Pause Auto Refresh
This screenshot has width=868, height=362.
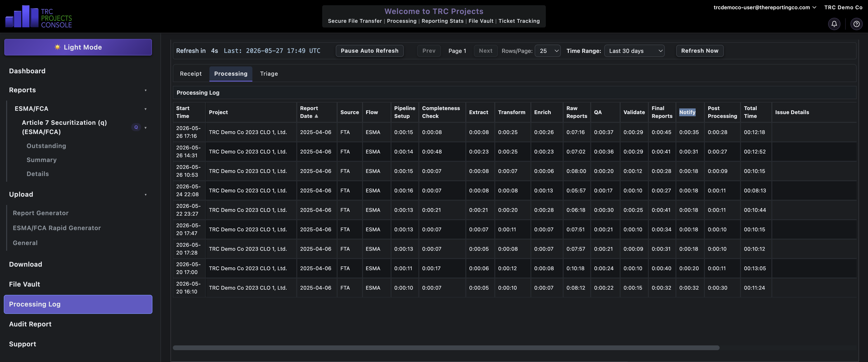click(x=369, y=51)
